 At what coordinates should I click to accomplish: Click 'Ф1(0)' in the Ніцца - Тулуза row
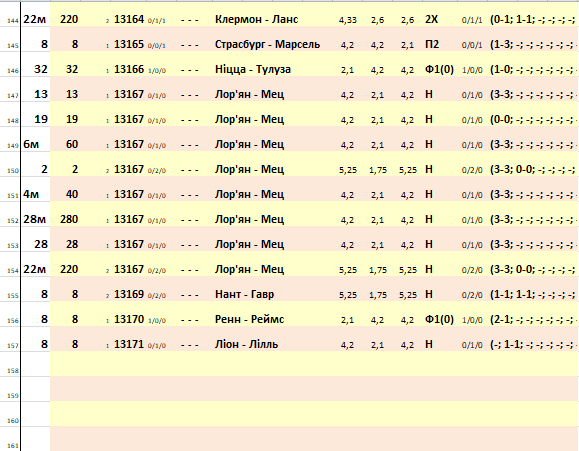pyautogui.click(x=439, y=69)
